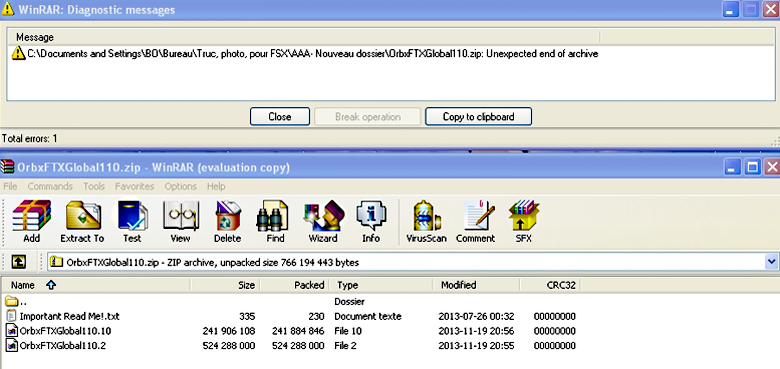Viewport: 780px width, 369px height.
Task: Click the parent folder icon in the file list
Action: tap(11, 301)
